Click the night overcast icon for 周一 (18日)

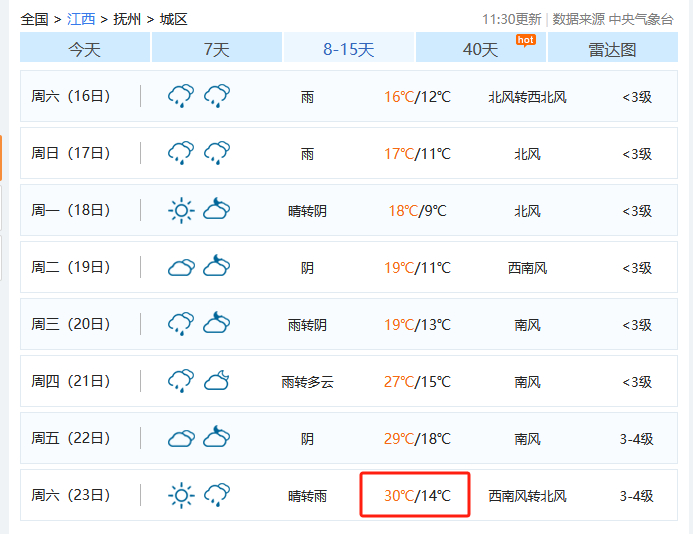[217, 209]
